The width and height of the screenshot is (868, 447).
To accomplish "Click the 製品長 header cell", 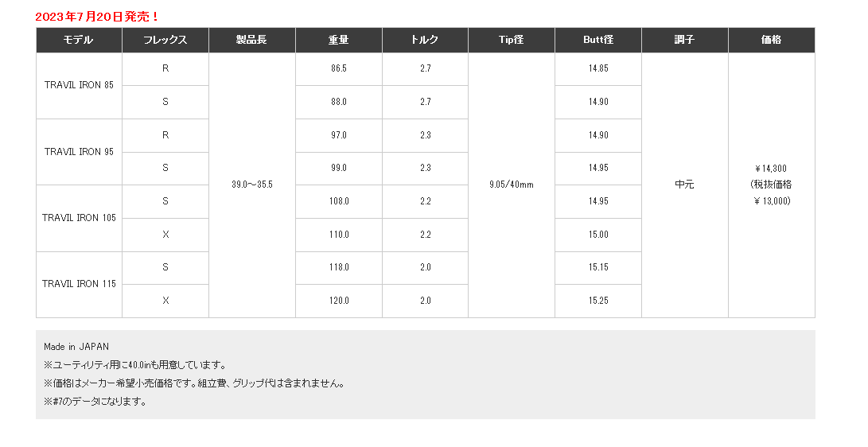I will (x=252, y=40).
